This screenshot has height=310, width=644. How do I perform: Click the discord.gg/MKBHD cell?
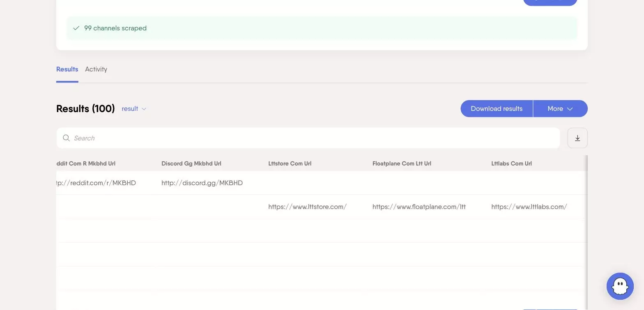[x=202, y=183]
